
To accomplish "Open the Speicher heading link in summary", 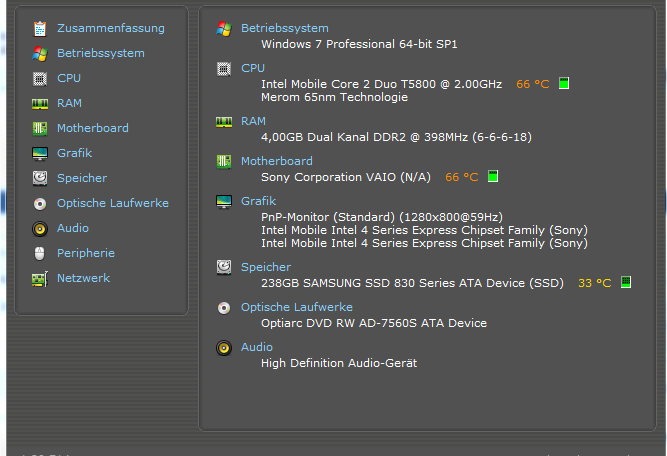I will pos(266,267).
